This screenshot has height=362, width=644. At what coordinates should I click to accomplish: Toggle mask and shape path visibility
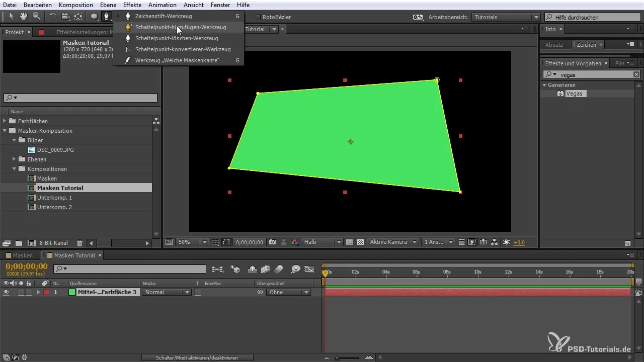tap(226, 242)
